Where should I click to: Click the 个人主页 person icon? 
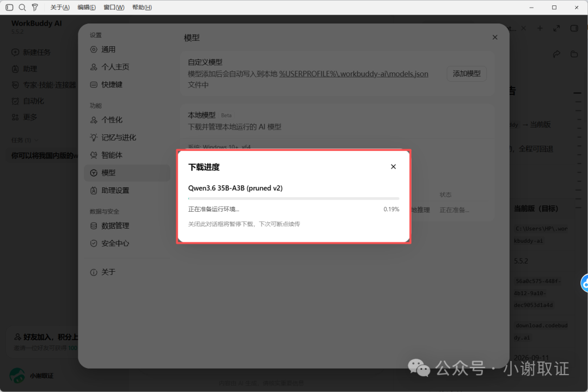tap(94, 67)
